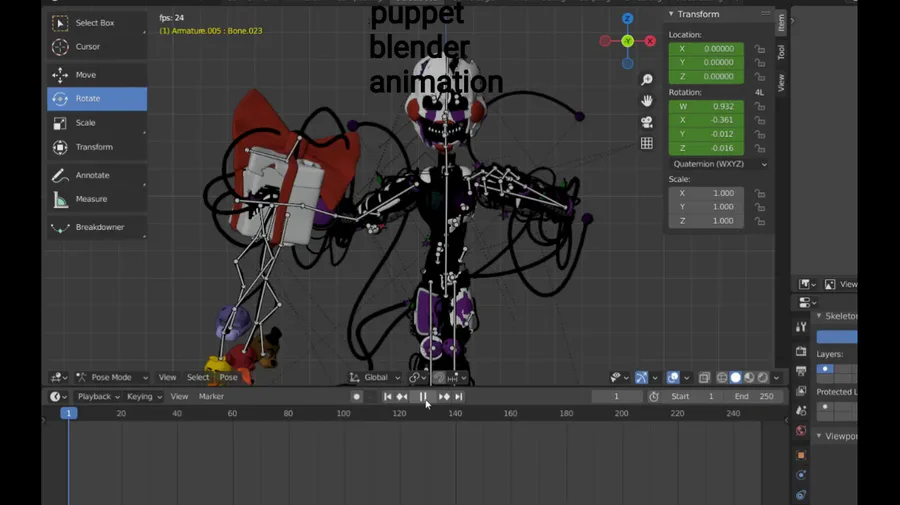Open Object properties orange square icon
This screenshot has width=900, height=505.
801,455
